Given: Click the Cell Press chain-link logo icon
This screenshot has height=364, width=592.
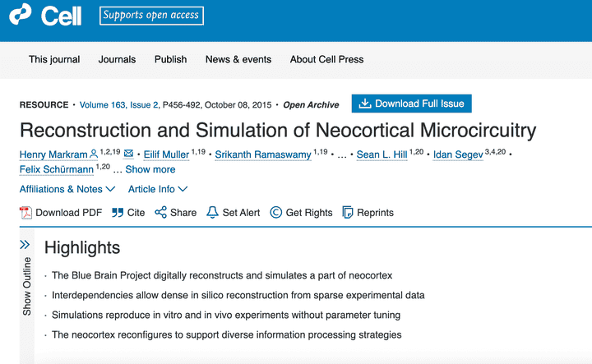Looking at the screenshot, I should click(20, 14).
